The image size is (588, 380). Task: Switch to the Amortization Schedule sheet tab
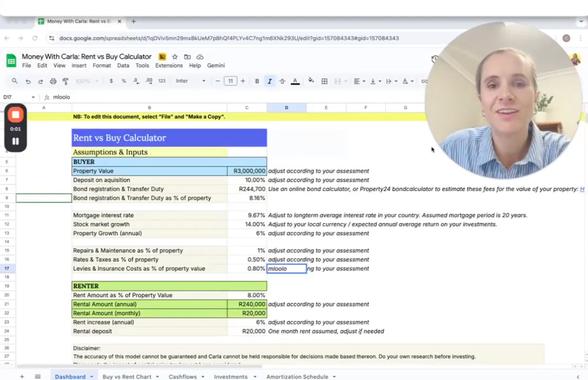[x=297, y=377]
